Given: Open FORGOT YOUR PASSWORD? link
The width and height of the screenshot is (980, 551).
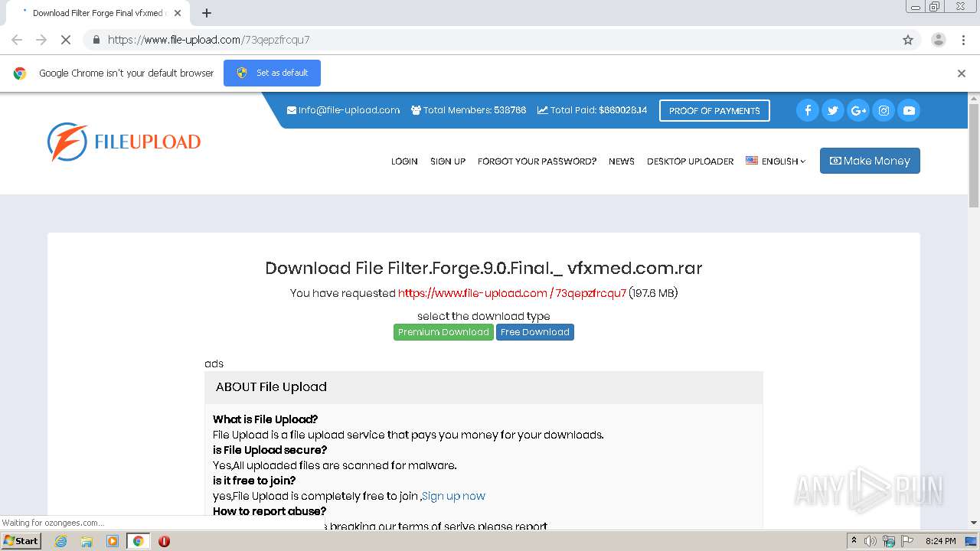Looking at the screenshot, I should pyautogui.click(x=537, y=161).
